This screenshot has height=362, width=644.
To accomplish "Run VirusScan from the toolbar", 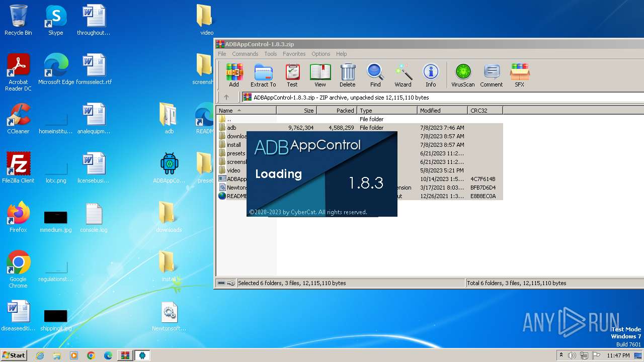I will click(463, 75).
